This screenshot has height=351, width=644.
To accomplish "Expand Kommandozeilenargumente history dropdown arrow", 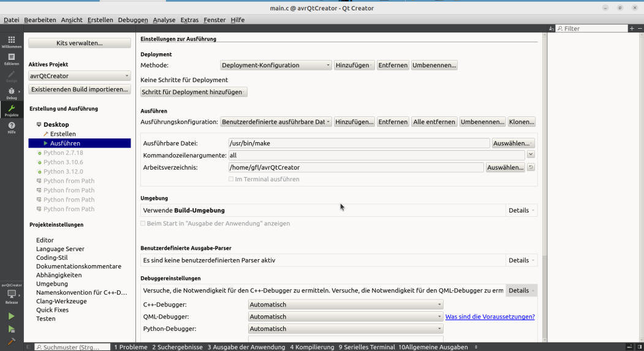I will tap(531, 154).
